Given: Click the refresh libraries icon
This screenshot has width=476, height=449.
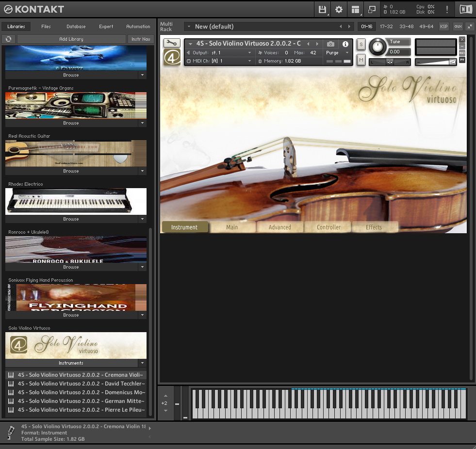Looking at the screenshot, I should click(9, 39).
